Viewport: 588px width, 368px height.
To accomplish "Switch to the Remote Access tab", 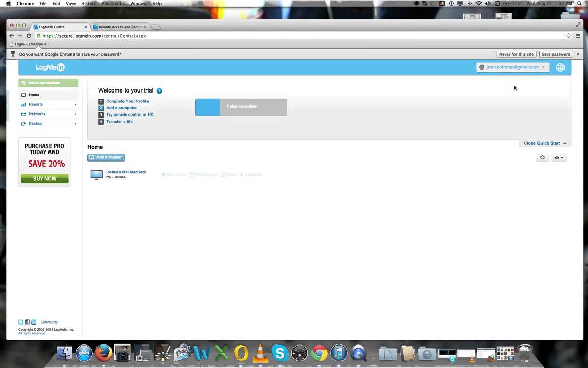I will (x=119, y=27).
